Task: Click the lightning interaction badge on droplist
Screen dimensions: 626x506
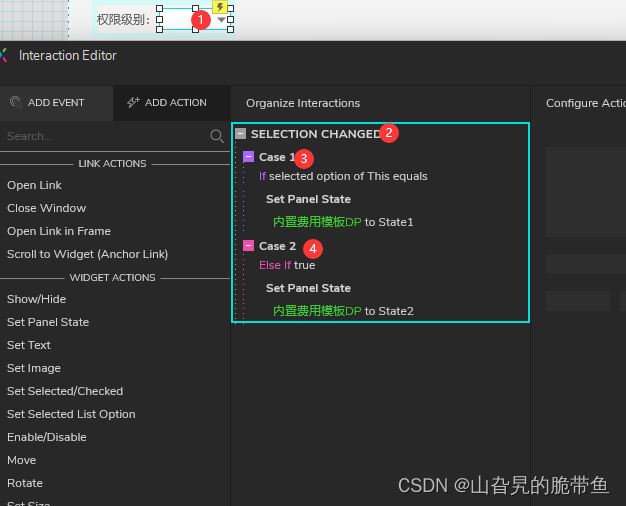Action: [x=220, y=7]
